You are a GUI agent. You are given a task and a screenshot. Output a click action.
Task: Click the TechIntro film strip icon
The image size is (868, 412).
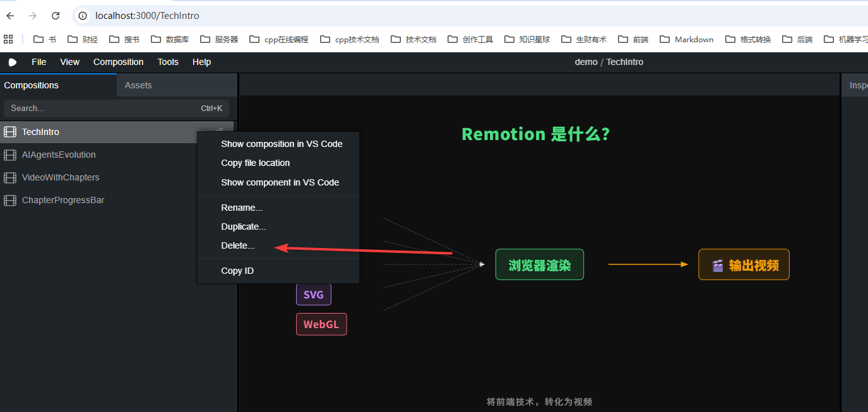click(10, 132)
